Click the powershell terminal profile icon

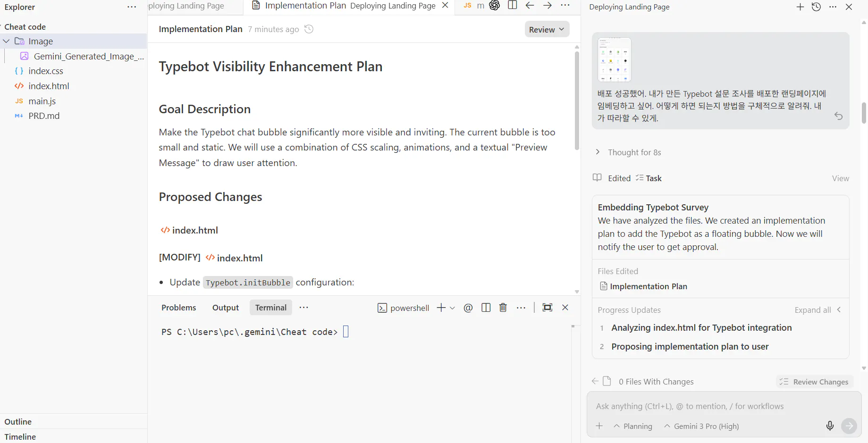click(x=382, y=308)
